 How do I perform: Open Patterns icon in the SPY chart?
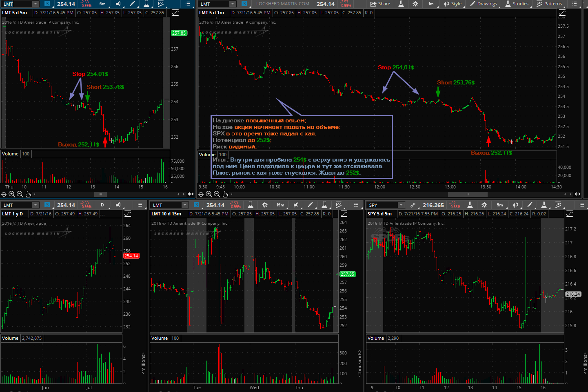click(558, 205)
